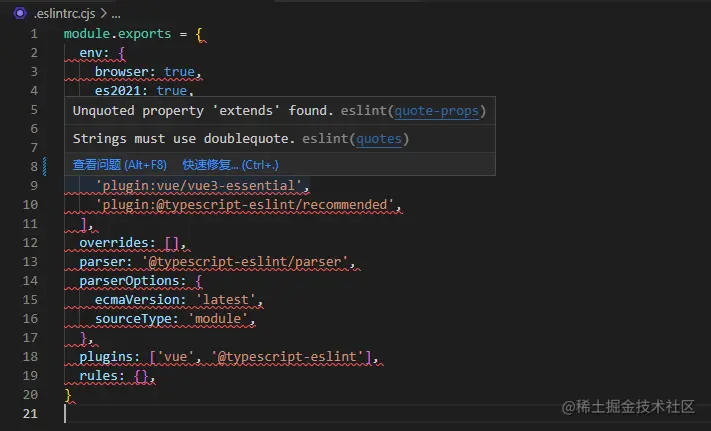Click the 'plugins' property on line 18
711x431 pixels.
click(106, 357)
